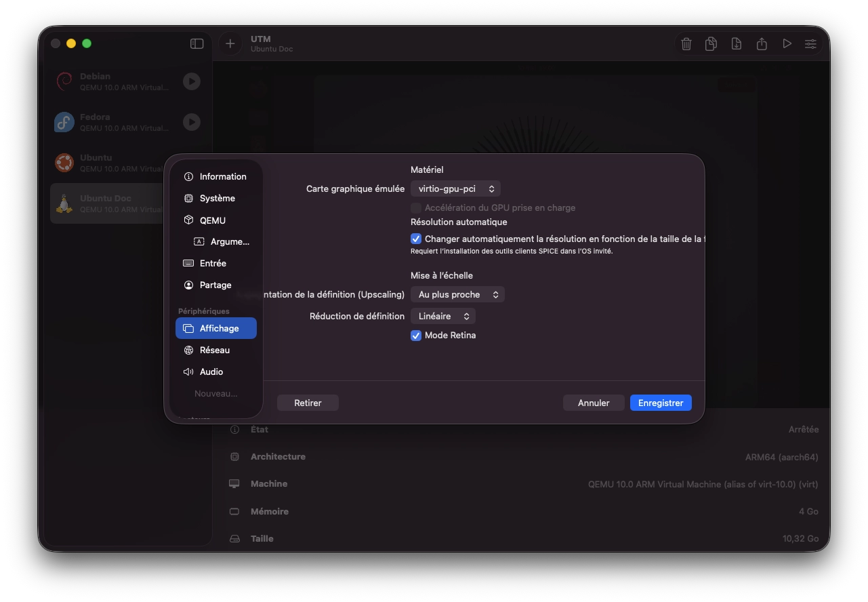The image size is (868, 602).
Task: Click the Taille disk icon
Action: pos(234,539)
